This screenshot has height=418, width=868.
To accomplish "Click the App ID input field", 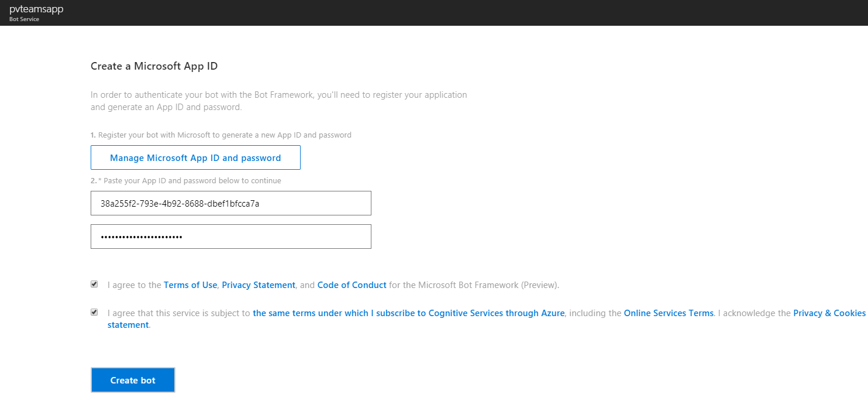I will click(x=231, y=203).
